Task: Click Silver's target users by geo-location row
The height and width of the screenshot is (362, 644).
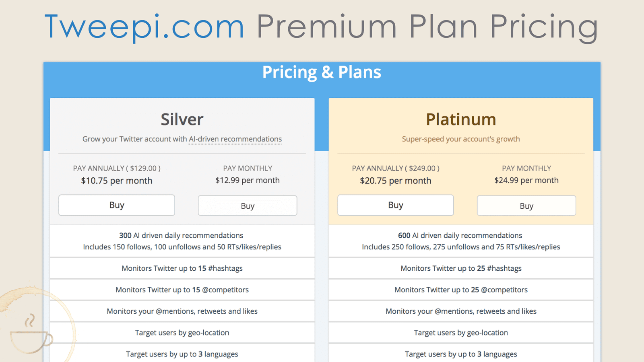Action: (x=182, y=333)
